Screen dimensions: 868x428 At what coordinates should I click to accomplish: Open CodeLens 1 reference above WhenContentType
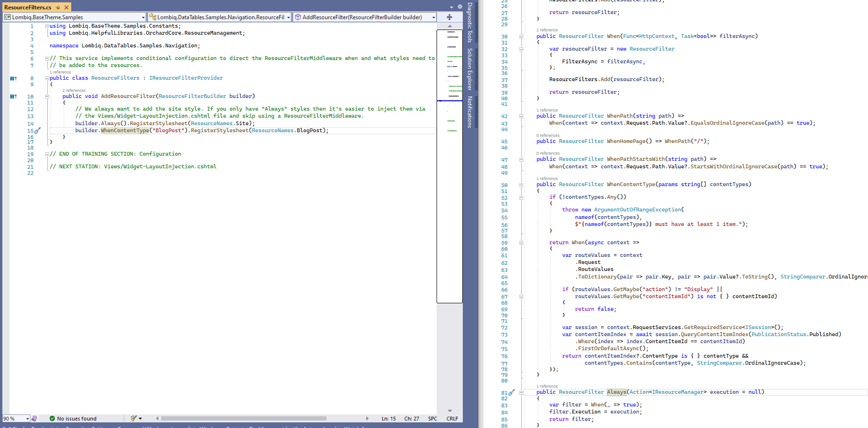pos(547,179)
